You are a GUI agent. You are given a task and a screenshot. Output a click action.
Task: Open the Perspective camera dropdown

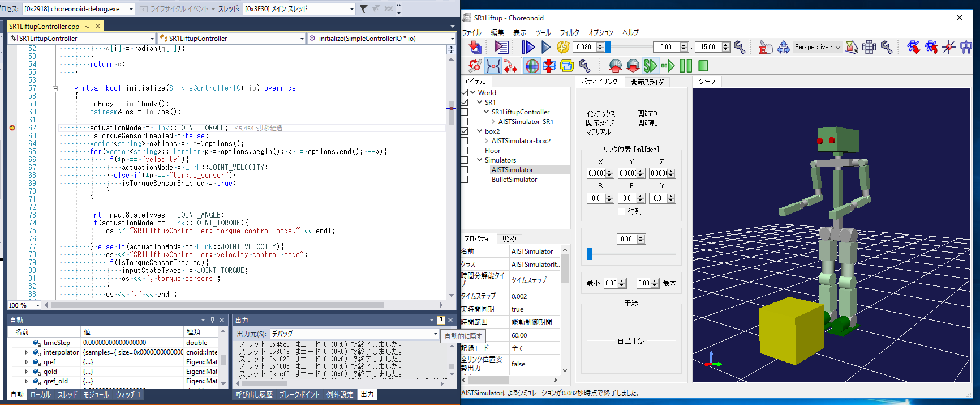(x=817, y=48)
